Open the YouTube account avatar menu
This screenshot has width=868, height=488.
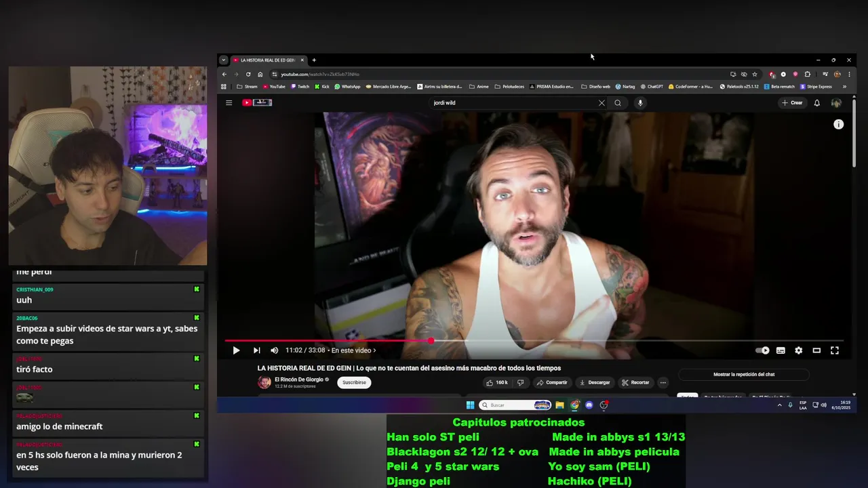[836, 103]
